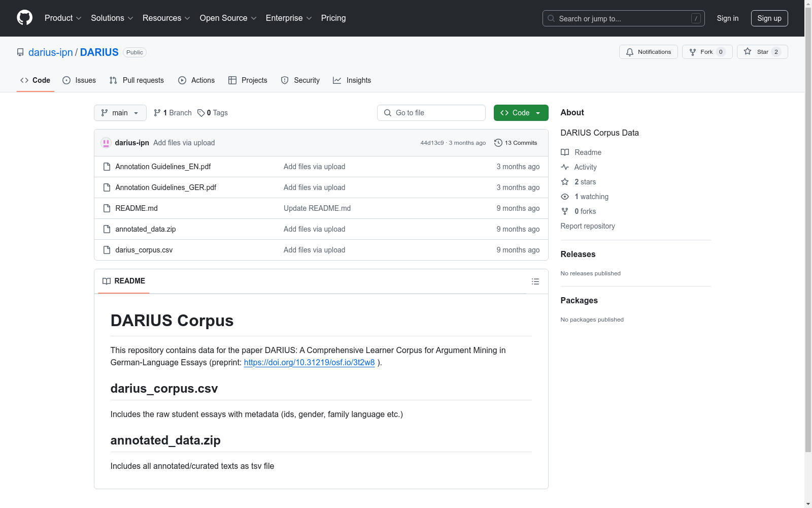812x508 pixels.
Task: Open the Update README.md commit message
Action: pyautogui.click(x=317, y=208)
